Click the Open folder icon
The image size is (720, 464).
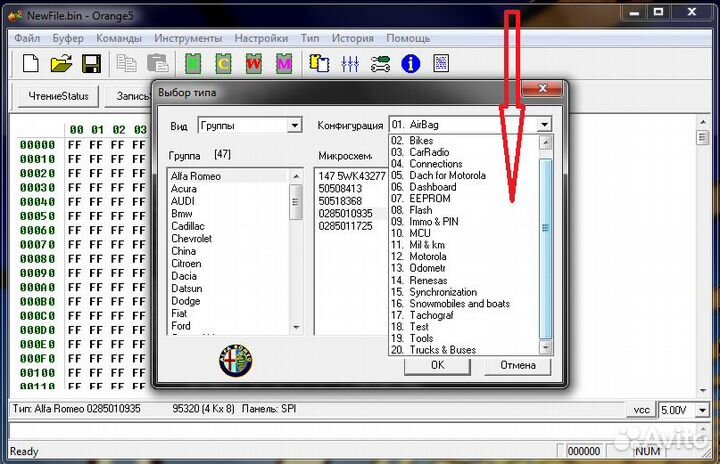[61, 64]
